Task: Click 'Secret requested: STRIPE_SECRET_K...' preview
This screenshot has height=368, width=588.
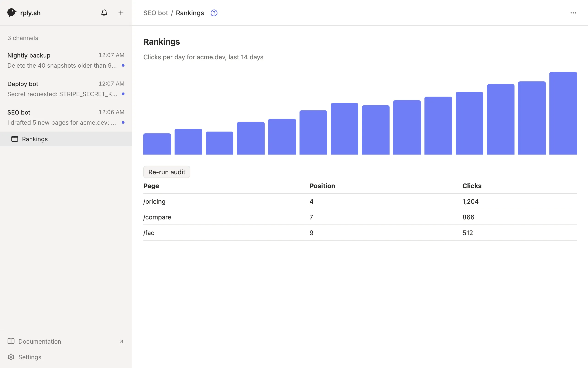Action: pos(62,94)
